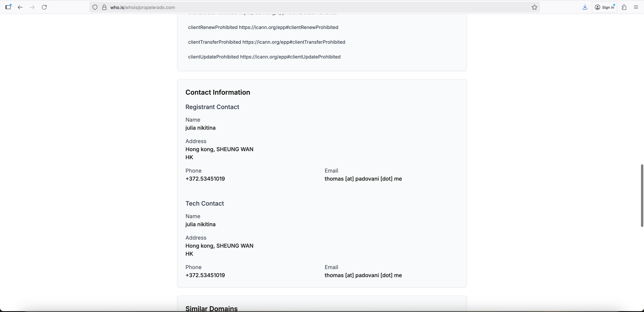
Task: Open the tracking protection shield
Action: tap(95, 7)
